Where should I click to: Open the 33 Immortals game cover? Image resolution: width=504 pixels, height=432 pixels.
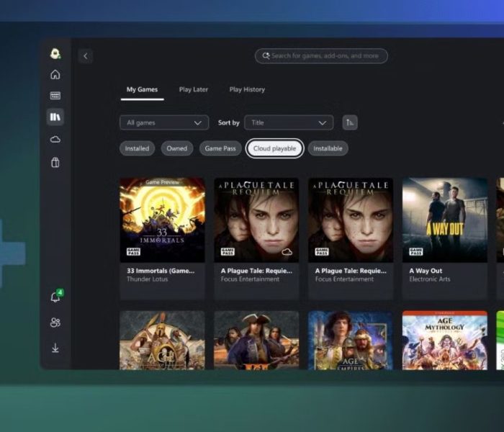pos(162,220)
